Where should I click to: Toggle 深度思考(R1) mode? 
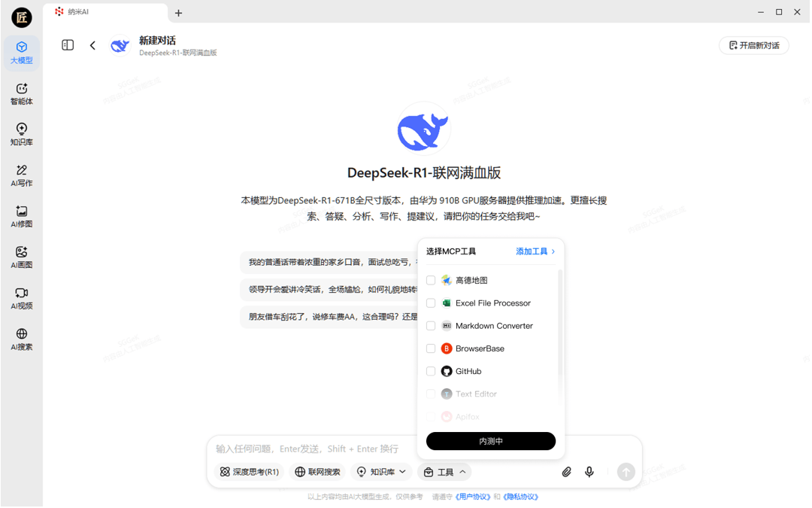tap(249, 472)
